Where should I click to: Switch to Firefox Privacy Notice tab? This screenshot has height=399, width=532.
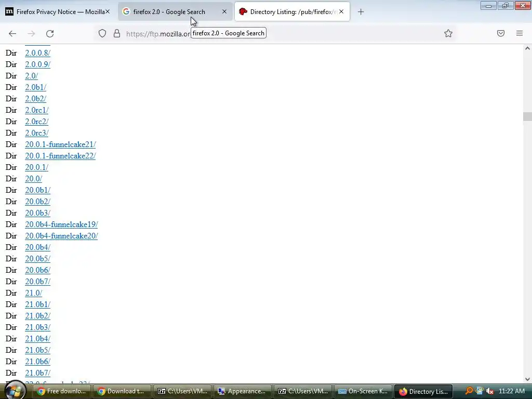tap(58, 11)
